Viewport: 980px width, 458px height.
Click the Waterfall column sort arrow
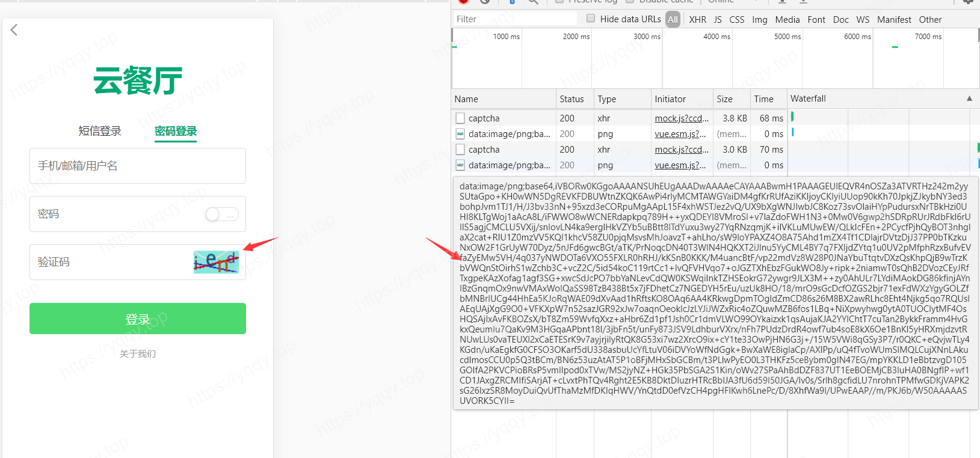[969, 99]
